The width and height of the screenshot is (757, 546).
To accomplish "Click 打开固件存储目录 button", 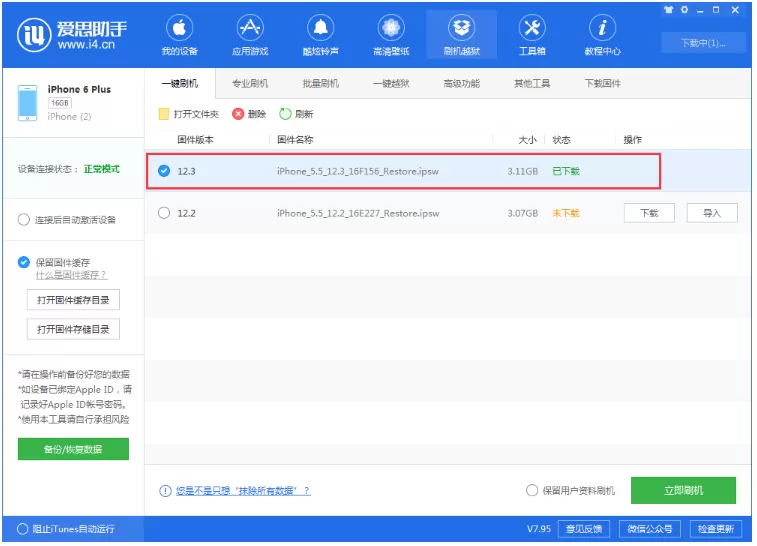I will pyautogui.click(x=73, y=330).
